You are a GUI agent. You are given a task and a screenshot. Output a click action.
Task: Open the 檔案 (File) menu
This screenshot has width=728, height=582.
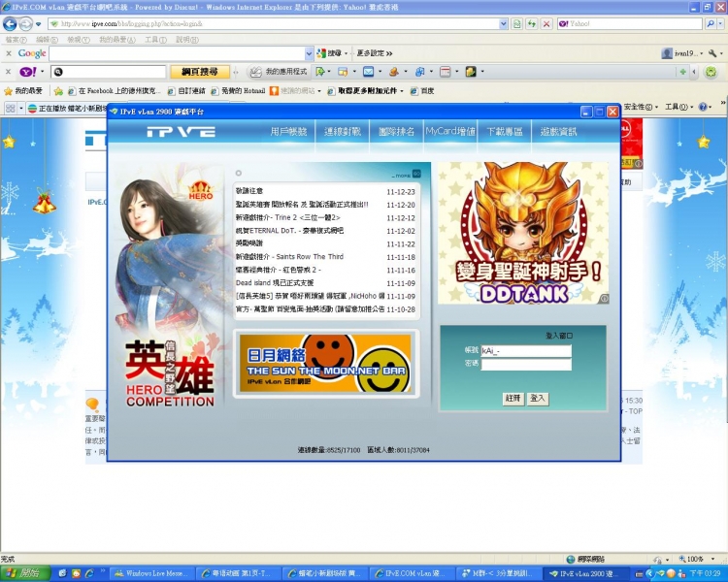[17, 40]
